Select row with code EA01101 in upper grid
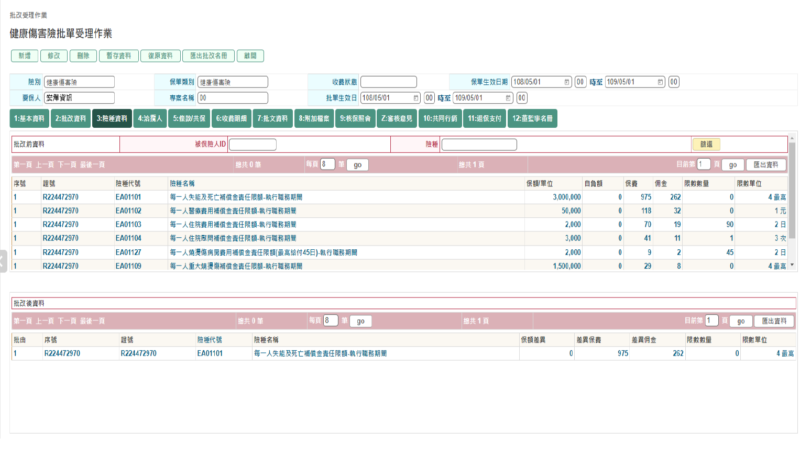The height and width of the screenshot is (454, 800). [399, 197]
